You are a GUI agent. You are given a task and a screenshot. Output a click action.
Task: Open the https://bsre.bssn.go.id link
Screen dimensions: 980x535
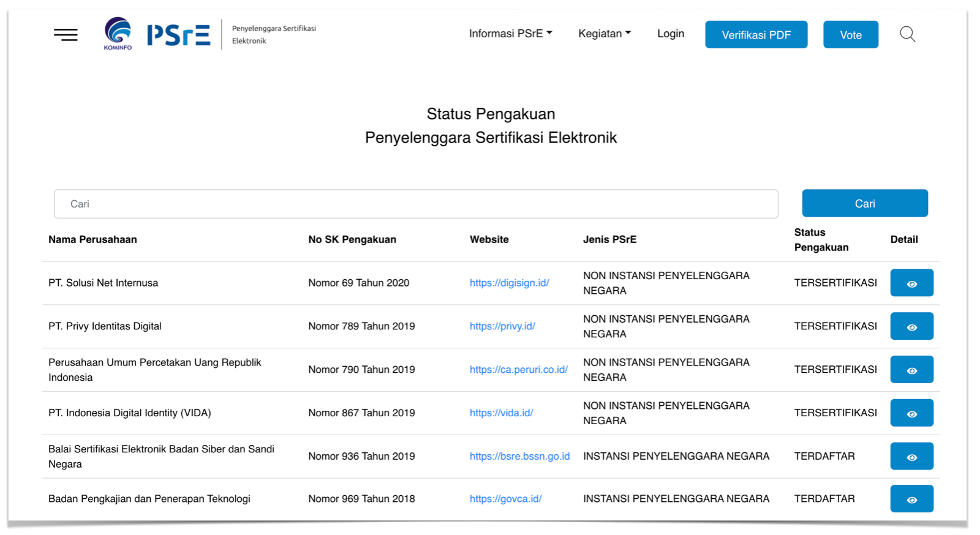click(x=519, y=456)
